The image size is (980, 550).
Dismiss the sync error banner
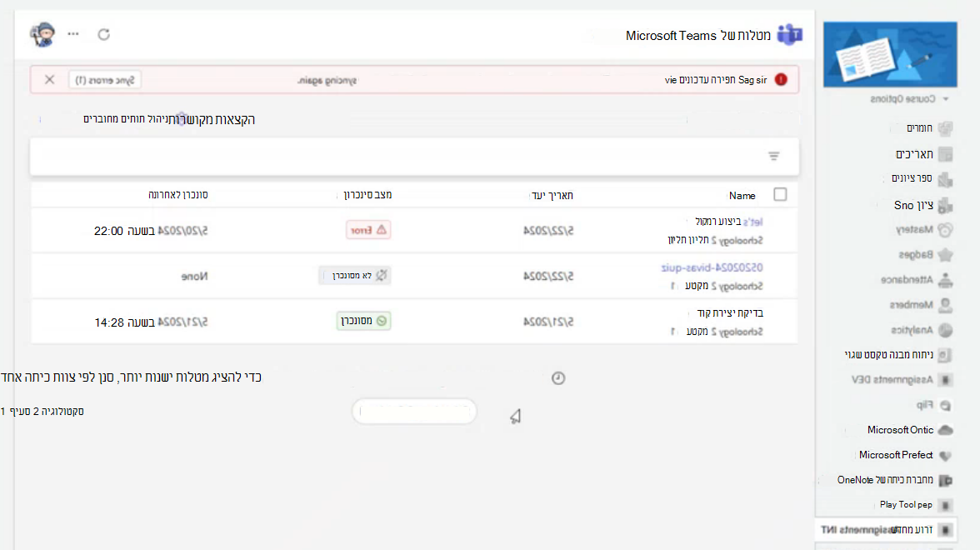49,79
